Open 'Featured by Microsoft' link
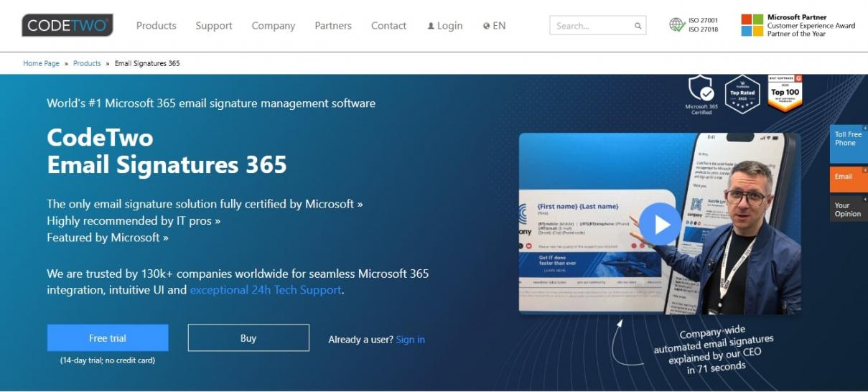Screen dimensions: 868x392 coord(108,237)
